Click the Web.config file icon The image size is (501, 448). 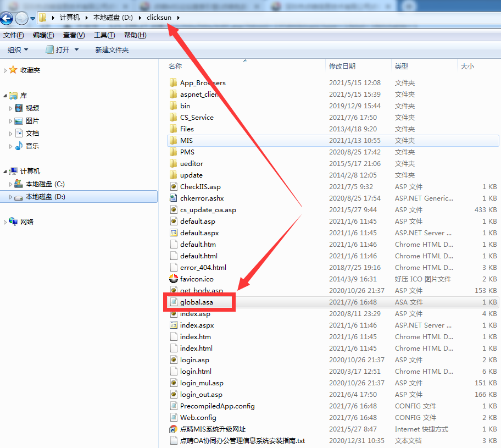pyautogui.click(x=174, y=418)
